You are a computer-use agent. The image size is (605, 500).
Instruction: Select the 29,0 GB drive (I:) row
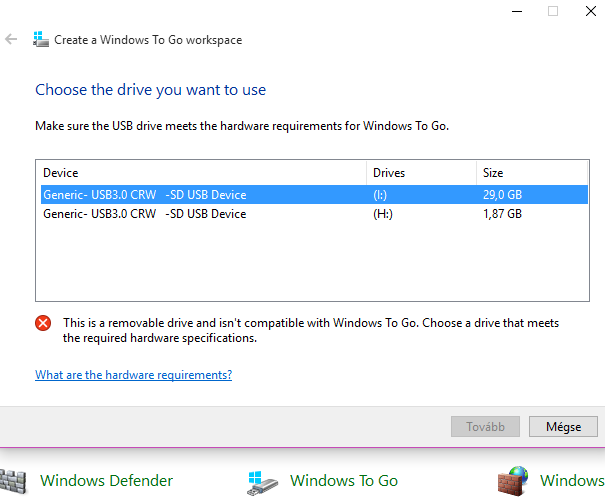[314, 194]
